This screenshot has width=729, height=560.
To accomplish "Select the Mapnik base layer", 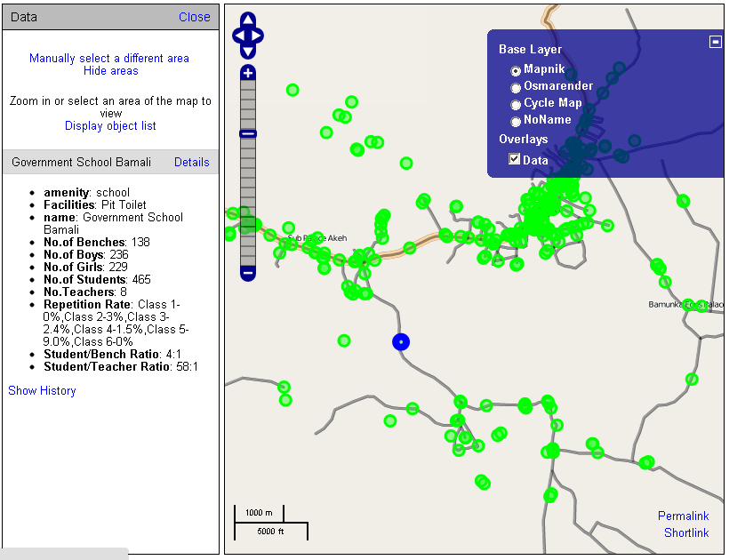I will (516, 70).
